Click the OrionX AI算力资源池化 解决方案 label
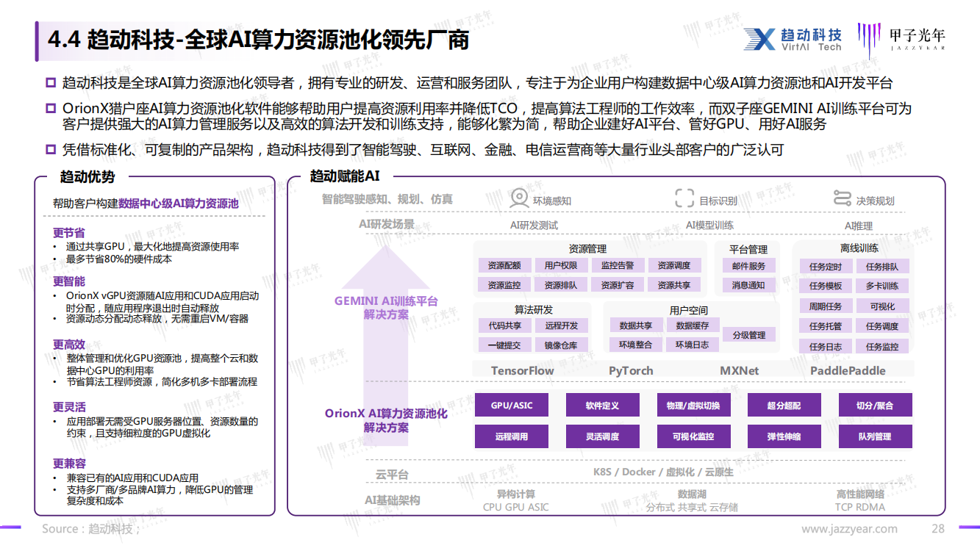 tap(386, 420)
